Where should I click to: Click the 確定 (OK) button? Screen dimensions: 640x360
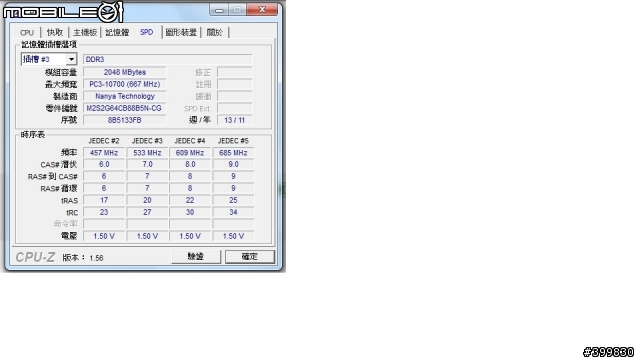point(250,256)
